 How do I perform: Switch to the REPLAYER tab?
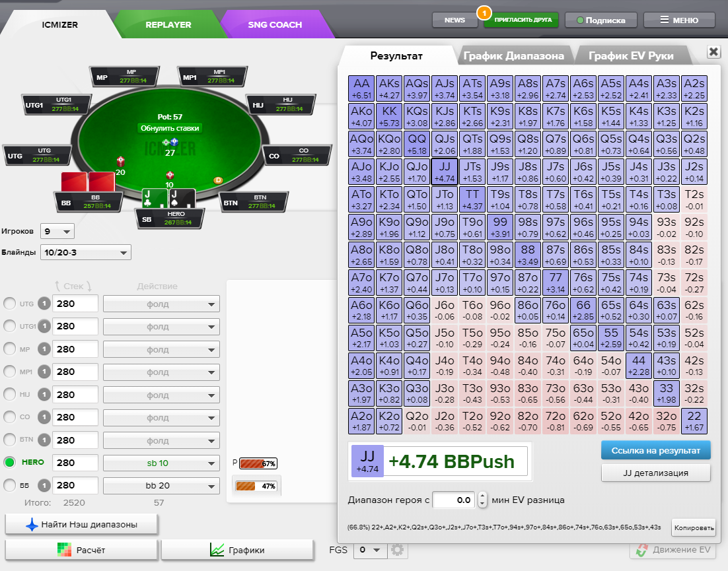(x=168, y=24)
